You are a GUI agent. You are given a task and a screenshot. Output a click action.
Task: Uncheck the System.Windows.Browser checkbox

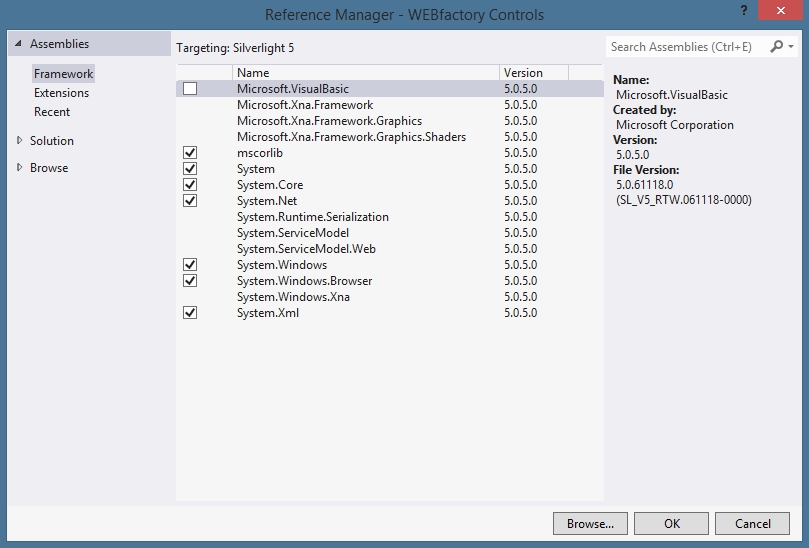[190, 281]
